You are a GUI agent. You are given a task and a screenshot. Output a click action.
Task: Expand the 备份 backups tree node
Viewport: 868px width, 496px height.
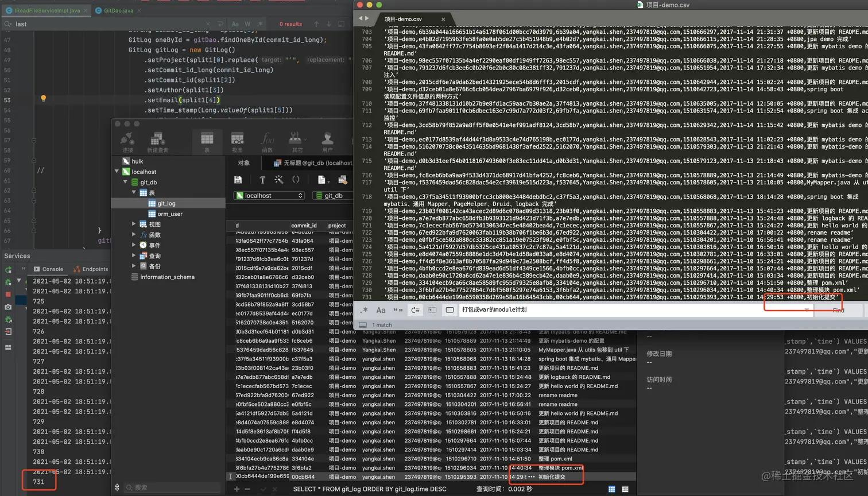click(134, 266)
